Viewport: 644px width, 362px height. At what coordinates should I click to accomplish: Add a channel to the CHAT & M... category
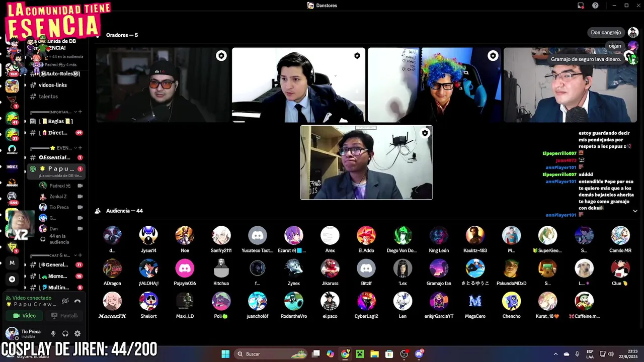[80, 255]
